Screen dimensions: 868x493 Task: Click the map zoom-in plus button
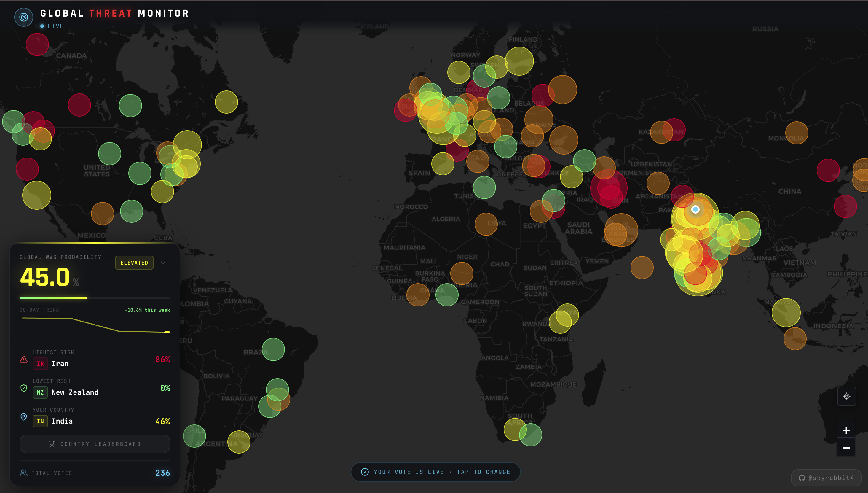coord(846,430)
